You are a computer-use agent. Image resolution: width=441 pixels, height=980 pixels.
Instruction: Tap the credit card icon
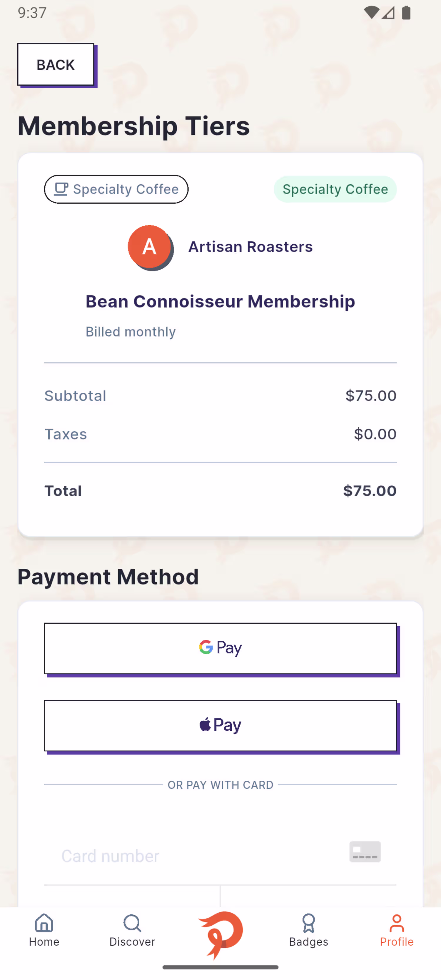[x=365, y=852]
